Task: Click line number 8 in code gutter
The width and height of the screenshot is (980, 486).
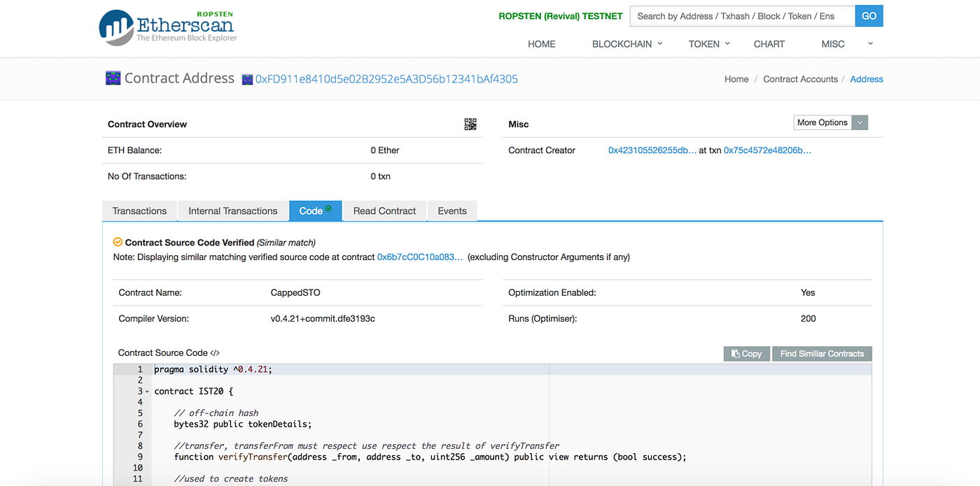Action: [140, 445]
